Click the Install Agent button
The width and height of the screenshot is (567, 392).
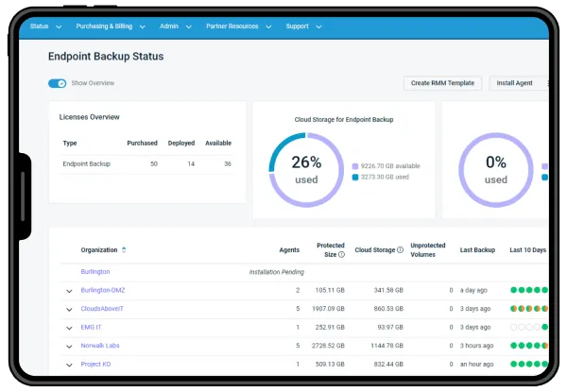[514, 83]
